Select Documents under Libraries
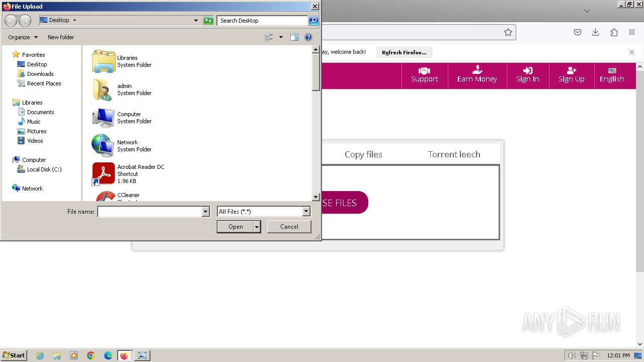This screenshot has height=362, width=644. 41,112
